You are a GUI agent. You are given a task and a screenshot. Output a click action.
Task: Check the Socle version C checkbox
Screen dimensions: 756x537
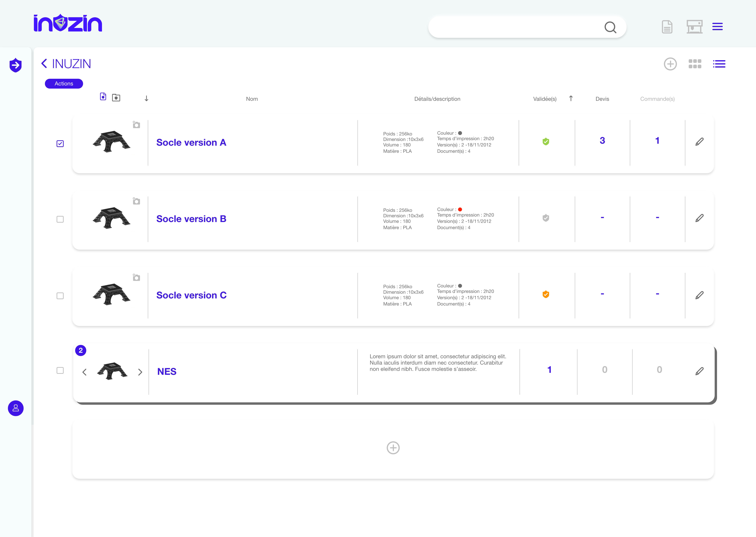pos(60,296)
